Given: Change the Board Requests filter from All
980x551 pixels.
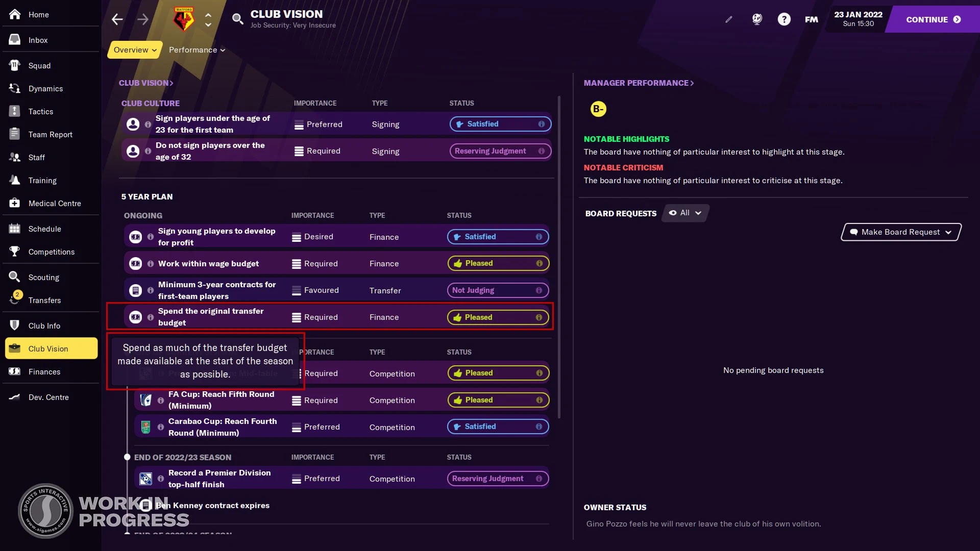Looking at the screenshot, I should point(685,213).
